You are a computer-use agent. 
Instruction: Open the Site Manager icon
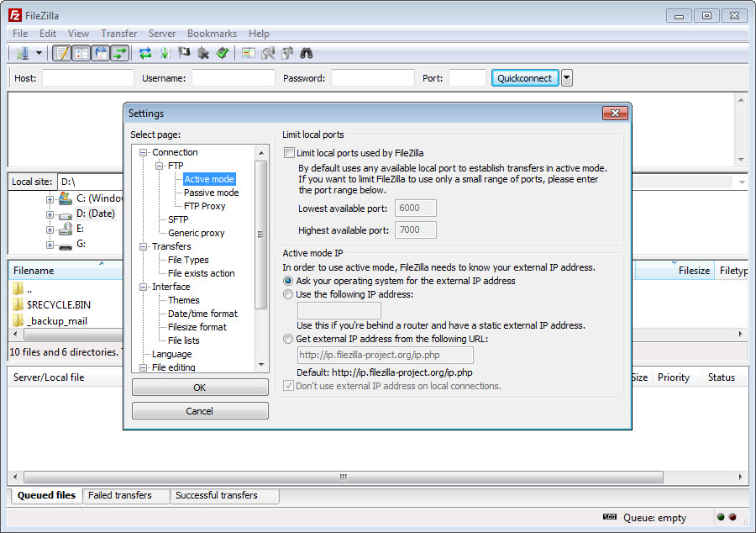click(x=22, y=53)
